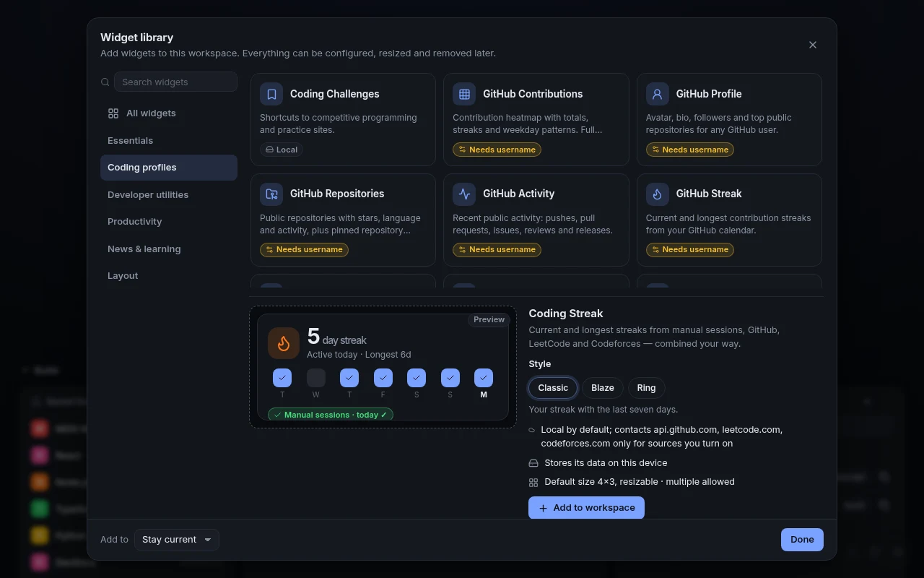Click the size grid icon beside 'Default size 4×3'
This screenshot has height=578, width=924.
coord(533,482)
